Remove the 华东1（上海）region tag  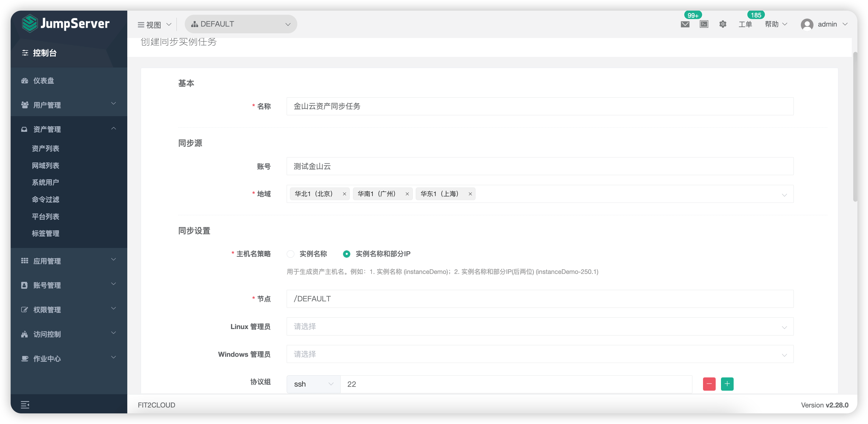(x=471, y=194)
